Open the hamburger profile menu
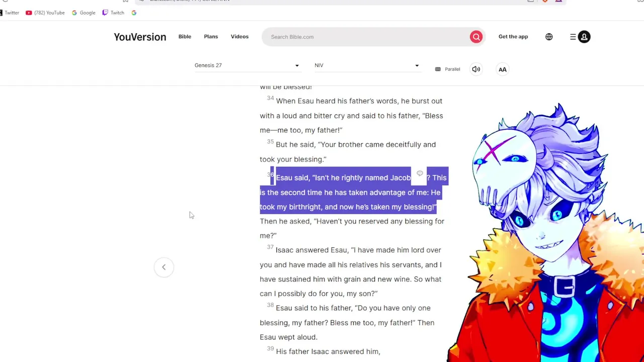Image resolution: width=644 pixels, height=362 pixels. click(x=573, y=37)
